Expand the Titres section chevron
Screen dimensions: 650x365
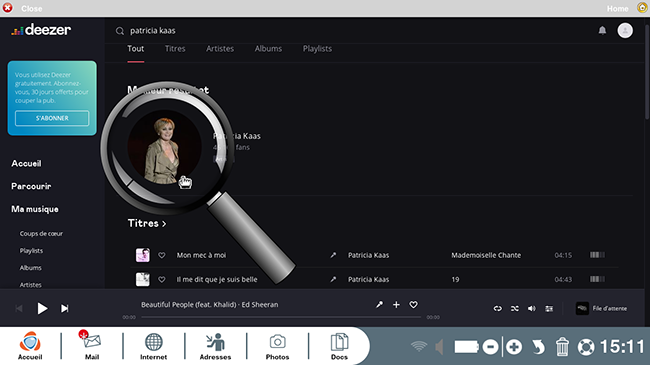tap(164, 224)
